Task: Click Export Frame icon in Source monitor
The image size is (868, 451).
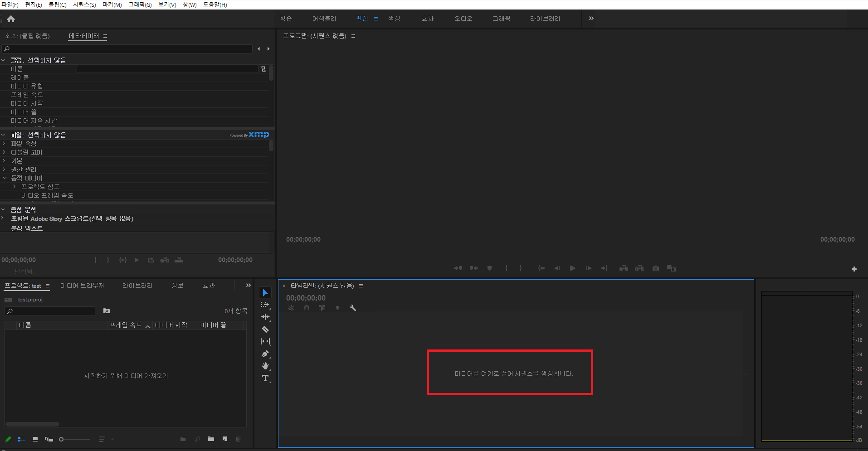Action: [x=151, y=260]
